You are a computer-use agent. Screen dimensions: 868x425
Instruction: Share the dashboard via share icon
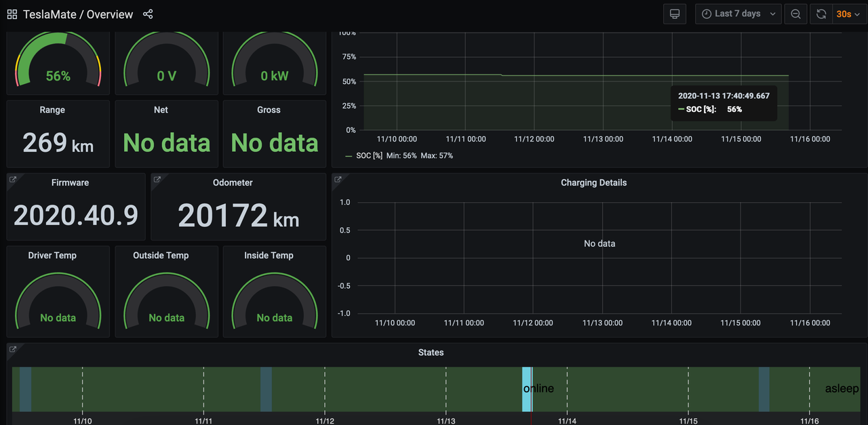point(148,14)
